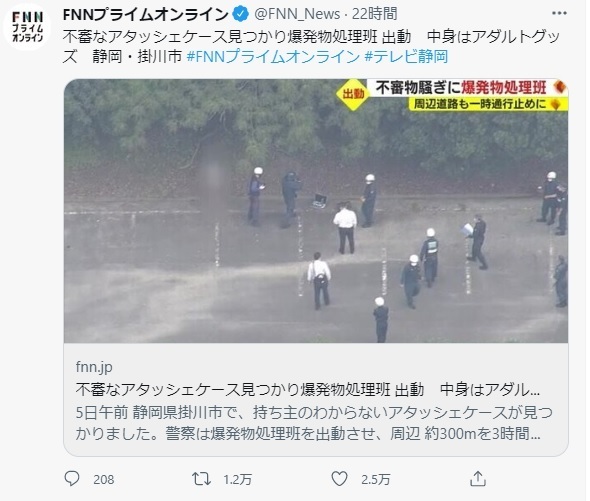Image resolution: width=590 pixels, height=501 pixels.
Task: Open the @FNN_News handle
Action: 297,14
